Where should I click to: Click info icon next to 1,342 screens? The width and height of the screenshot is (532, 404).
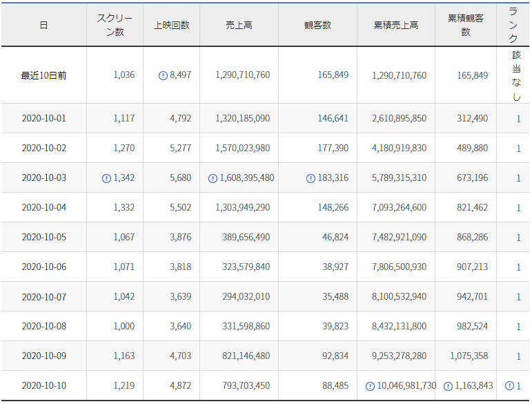[106, 178]
